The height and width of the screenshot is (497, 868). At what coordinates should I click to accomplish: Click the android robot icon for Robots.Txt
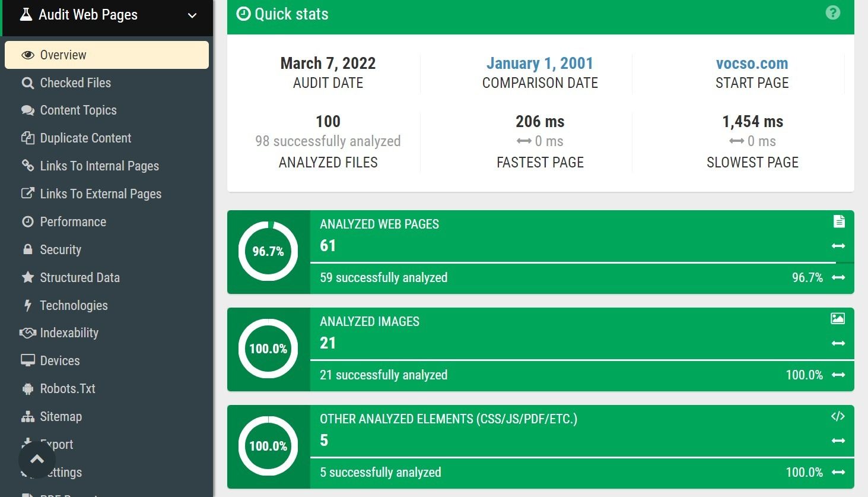click(28, 389)
